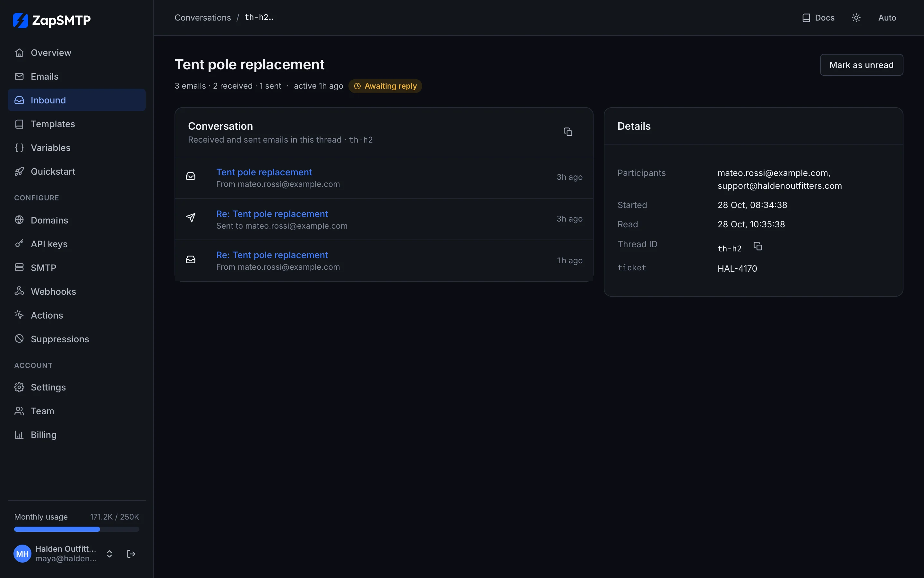Open the Webhooks page
This screenshot has height=578, width=924.
(76, 291)
